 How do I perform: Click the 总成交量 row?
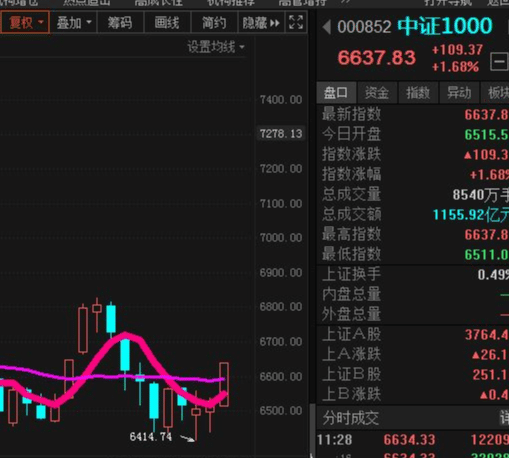click(x=413, y=194)
